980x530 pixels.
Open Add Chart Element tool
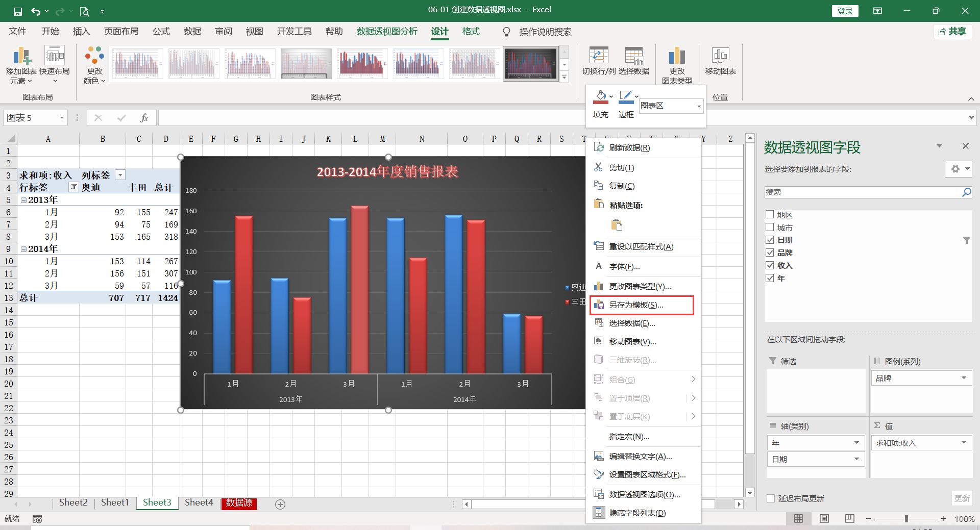coord(21,65)
